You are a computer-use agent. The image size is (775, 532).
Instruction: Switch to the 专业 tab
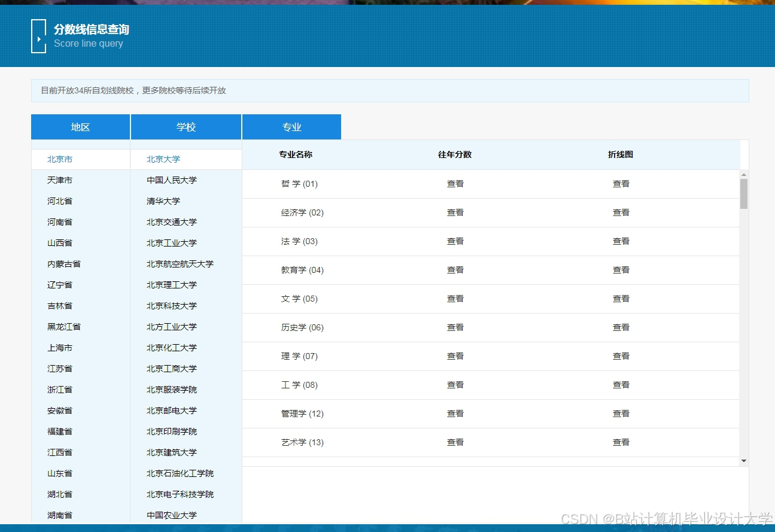(291, 126)
